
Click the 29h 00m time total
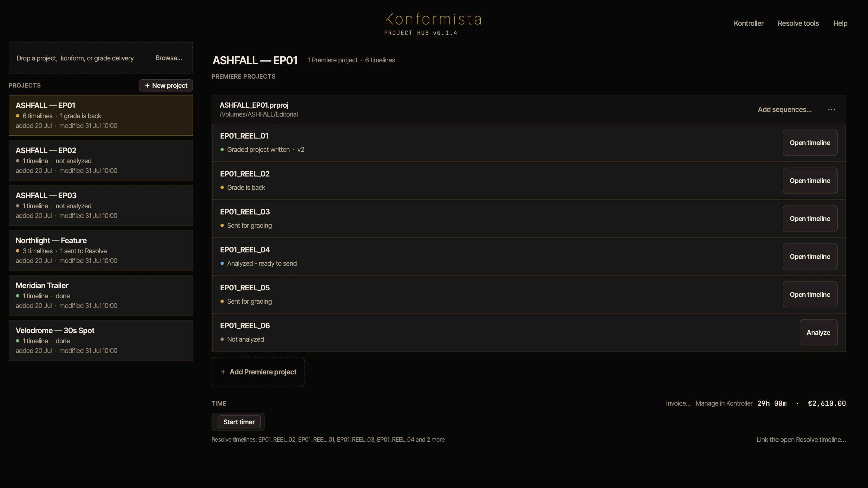[772, 403]
